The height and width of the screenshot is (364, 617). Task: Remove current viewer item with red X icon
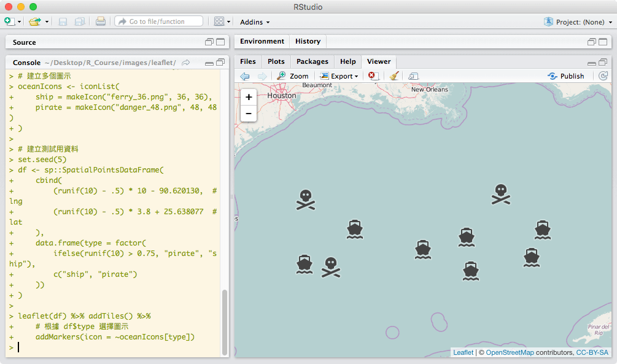tap(373, 76)
